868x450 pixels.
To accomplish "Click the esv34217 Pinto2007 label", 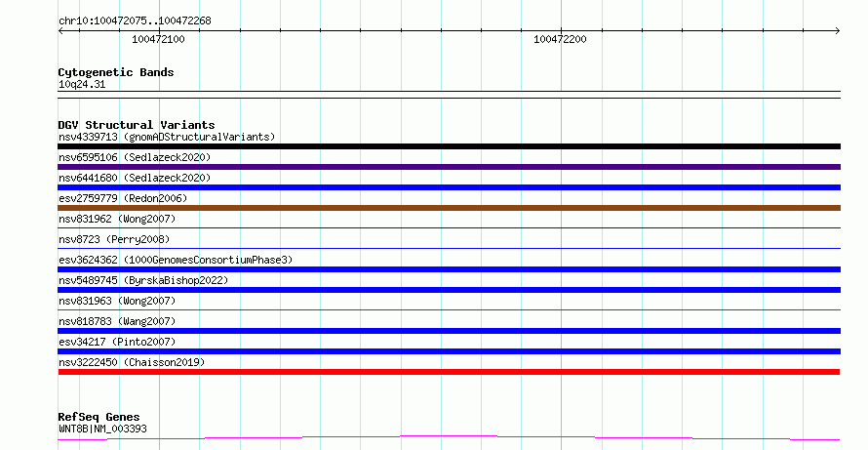I will (x=117, y=342).
